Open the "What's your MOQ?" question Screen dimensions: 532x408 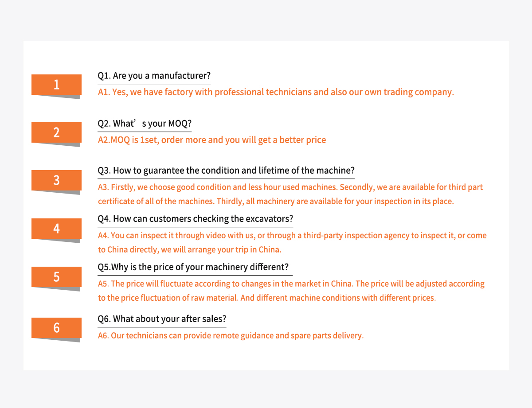point(145,124)
